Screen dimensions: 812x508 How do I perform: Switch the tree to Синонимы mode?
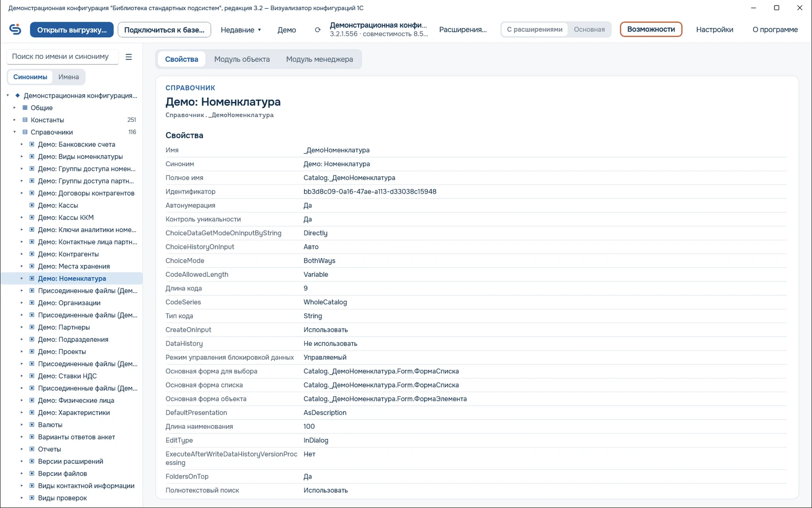tap(30, 77)
